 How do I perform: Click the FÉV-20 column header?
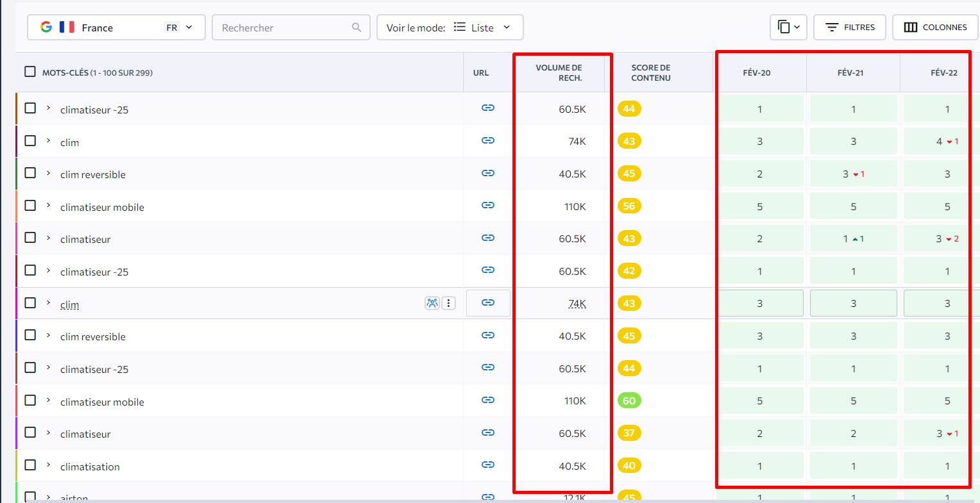757,72
